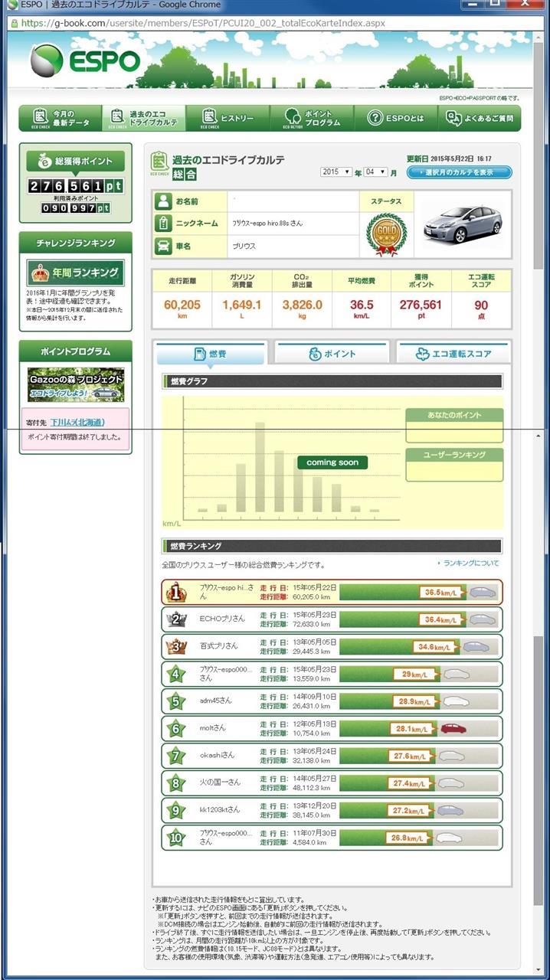
Task: Click the 28.9km/L bar of adm45さん
Action: [391, 701]
